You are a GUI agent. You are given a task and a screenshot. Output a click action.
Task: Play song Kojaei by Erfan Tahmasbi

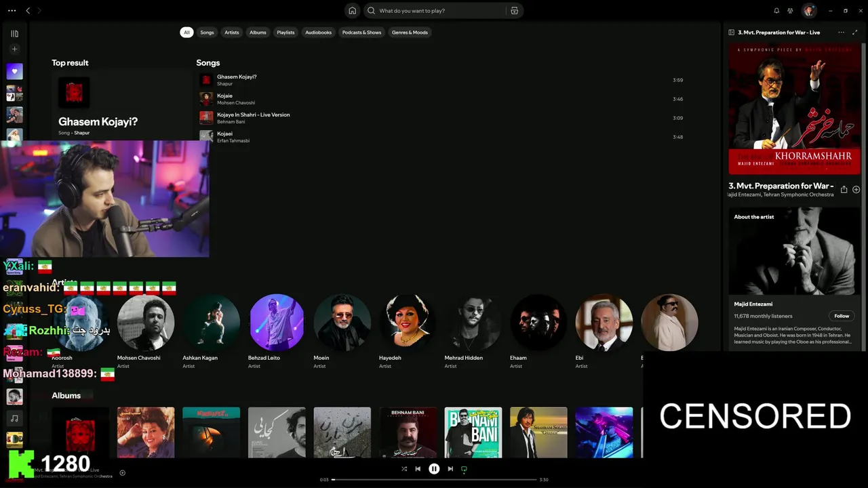pyautogui.click(x=441, y=136)
